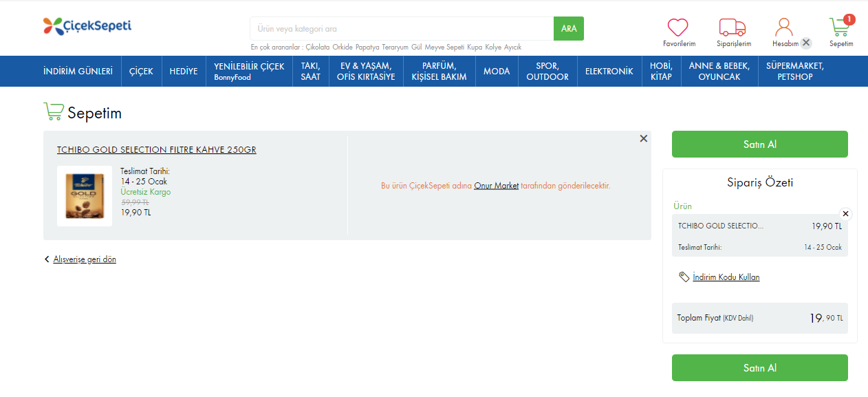Open ELEKTRONİK category menu
Screen dimensions: 868x397
tap(609, 72)
